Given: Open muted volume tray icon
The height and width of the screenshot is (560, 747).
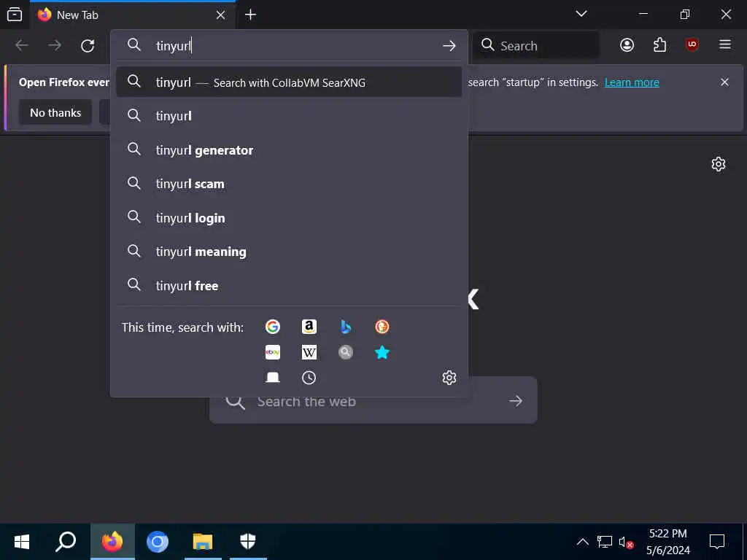Looking at the screenshot, I should point(625,542).
